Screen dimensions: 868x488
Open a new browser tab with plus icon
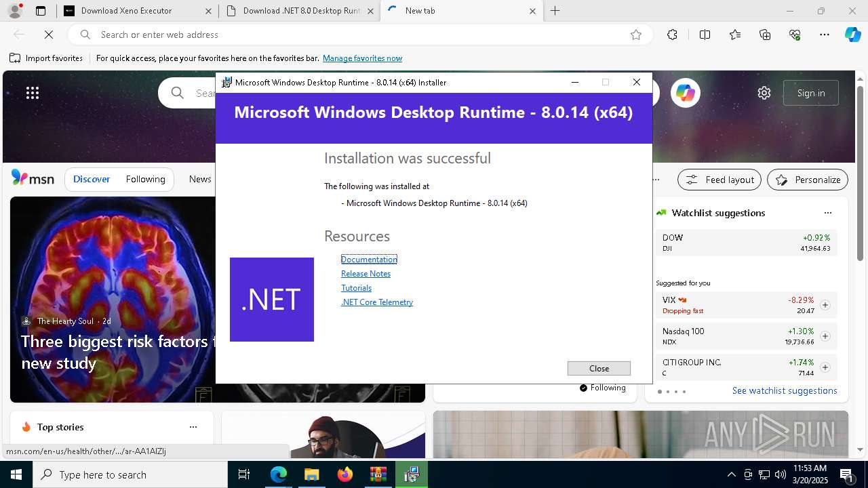(555, 11)
